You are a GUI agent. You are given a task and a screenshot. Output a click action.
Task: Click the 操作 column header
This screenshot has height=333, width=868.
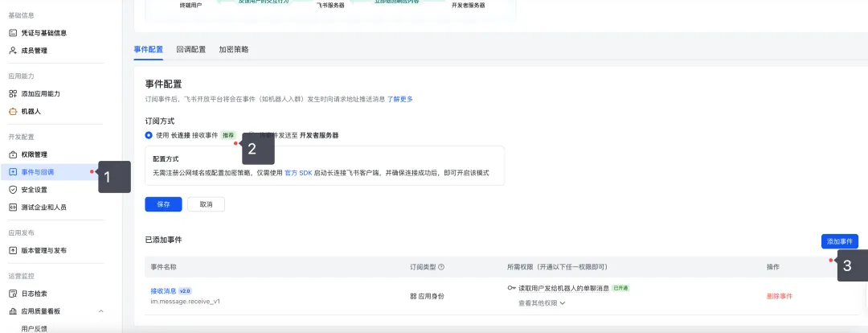773,267
